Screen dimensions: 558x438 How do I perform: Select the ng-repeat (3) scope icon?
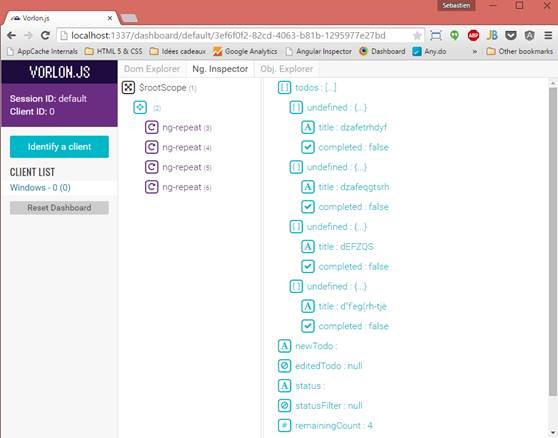(152, 127)
